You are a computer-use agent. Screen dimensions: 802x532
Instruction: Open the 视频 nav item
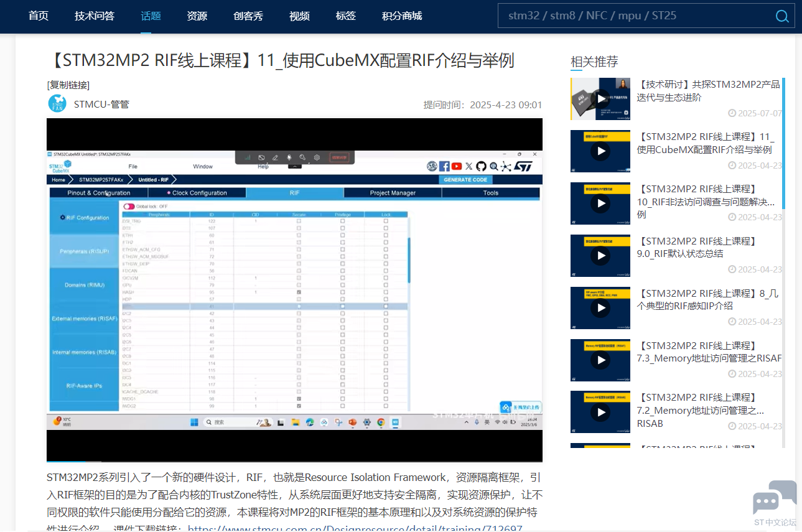coord(299,16)
